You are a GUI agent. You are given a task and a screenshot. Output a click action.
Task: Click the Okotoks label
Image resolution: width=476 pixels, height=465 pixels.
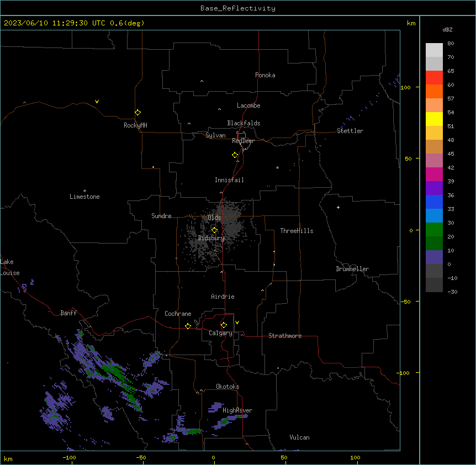(x=228, y=387)
